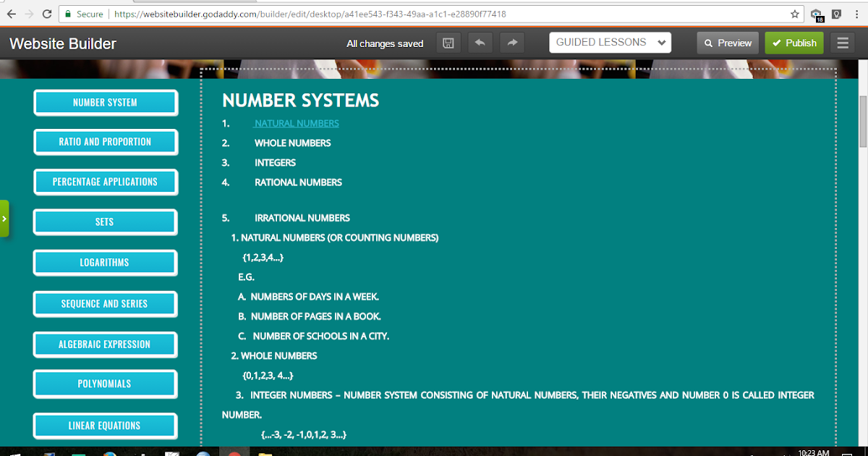Publish the website
This screenshot has width=868, height=456.
coord(793,42)
